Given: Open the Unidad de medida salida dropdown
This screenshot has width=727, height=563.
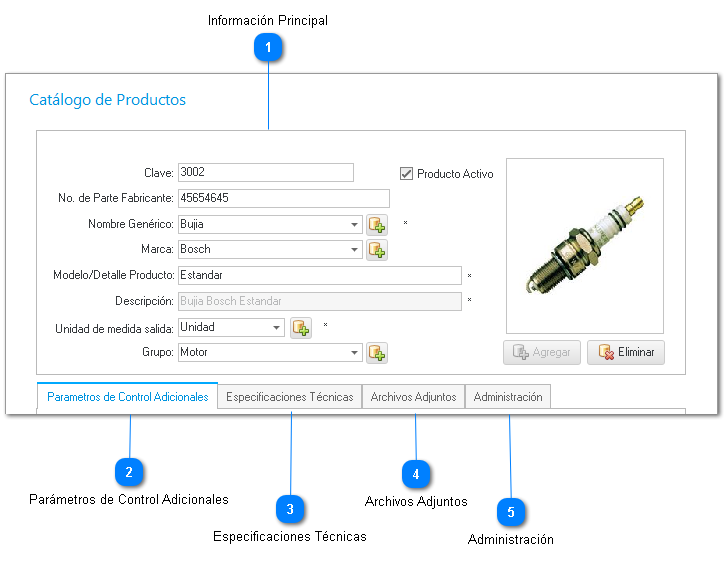Looking at the screenshot, I should tap(277, 327).
